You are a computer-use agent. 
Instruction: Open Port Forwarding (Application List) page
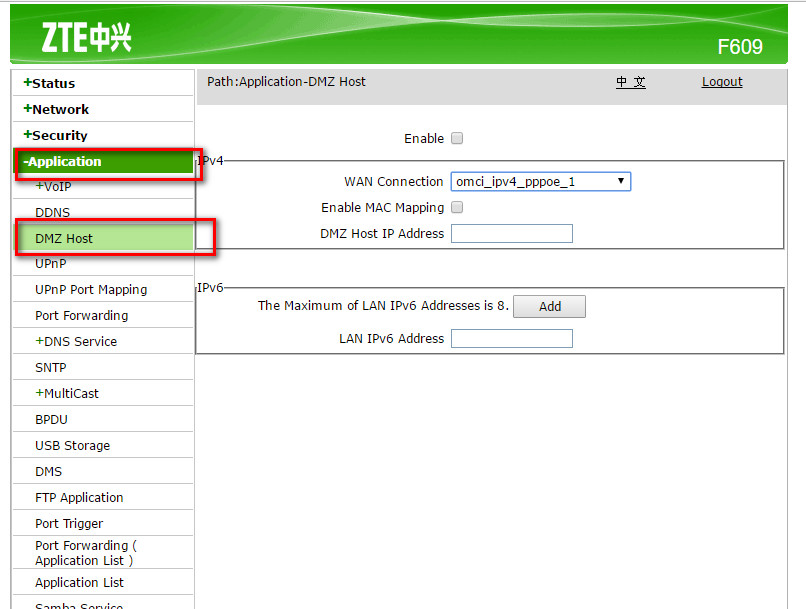(x=86, y=553)
